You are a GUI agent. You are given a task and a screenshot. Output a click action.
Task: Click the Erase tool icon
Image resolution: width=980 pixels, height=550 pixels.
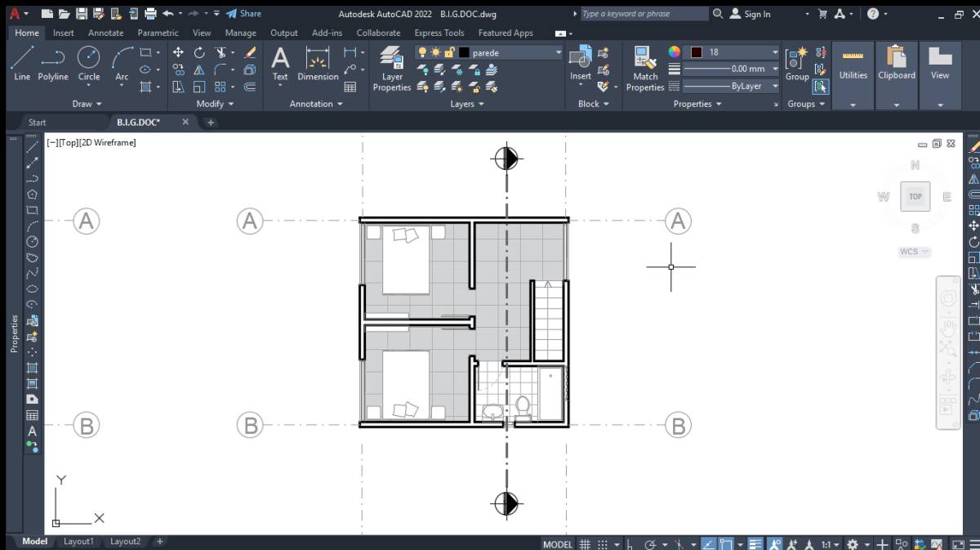point(251,52)
